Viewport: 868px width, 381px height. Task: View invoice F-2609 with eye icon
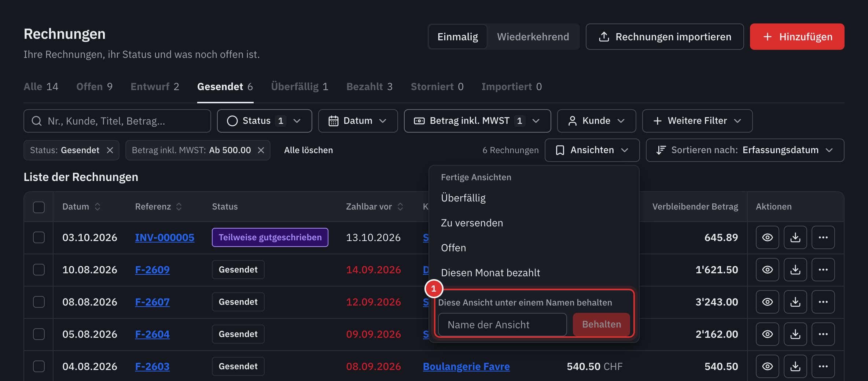coord(767,270)
